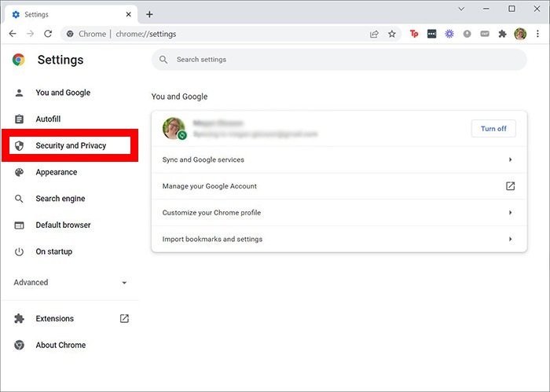Click the Search engine magnifier icon
Viewport: 550px width, 392px height.
coord(19,199)
